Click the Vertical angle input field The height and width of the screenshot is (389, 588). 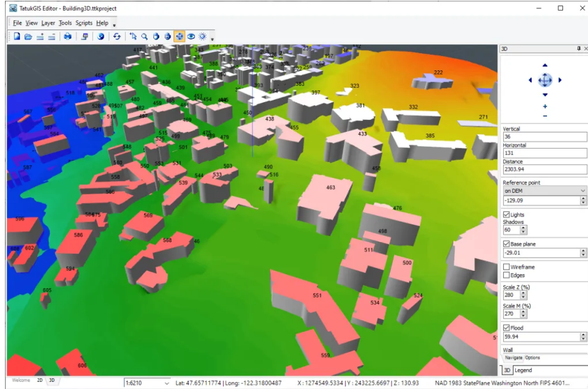(x=544, y=137)
